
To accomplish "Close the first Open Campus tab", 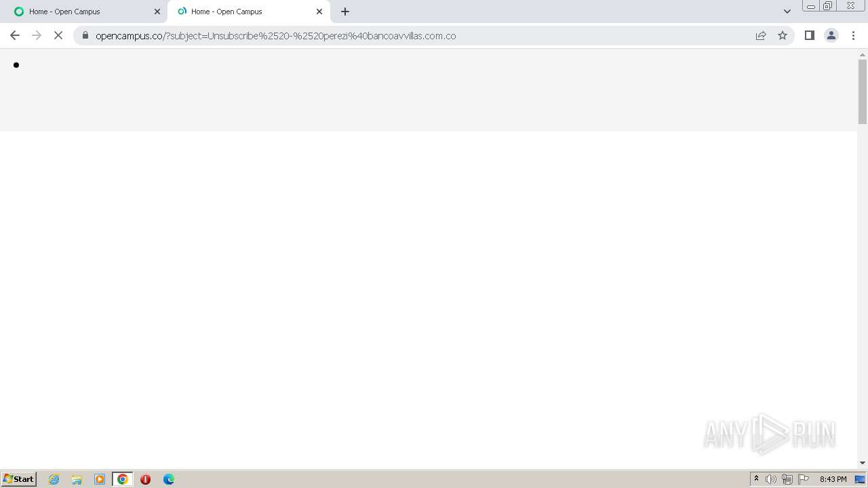I will 157,12.
